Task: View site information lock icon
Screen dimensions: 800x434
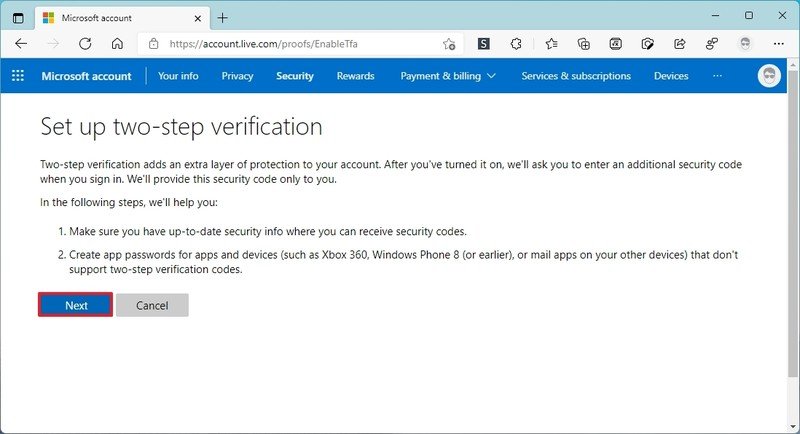Action: 154,44
